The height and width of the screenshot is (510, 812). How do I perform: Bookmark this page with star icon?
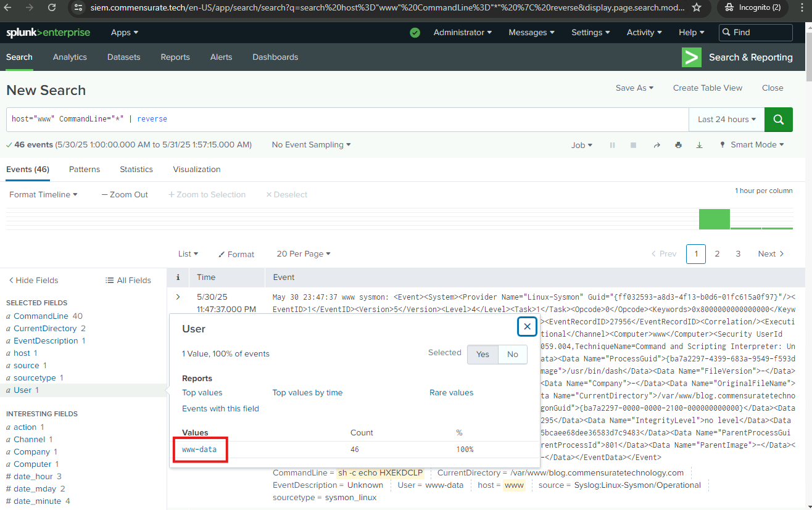[x=697, y=7]
